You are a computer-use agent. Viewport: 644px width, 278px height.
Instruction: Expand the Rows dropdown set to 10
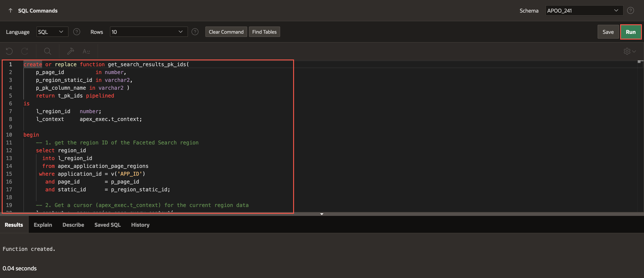click(148, 31)
